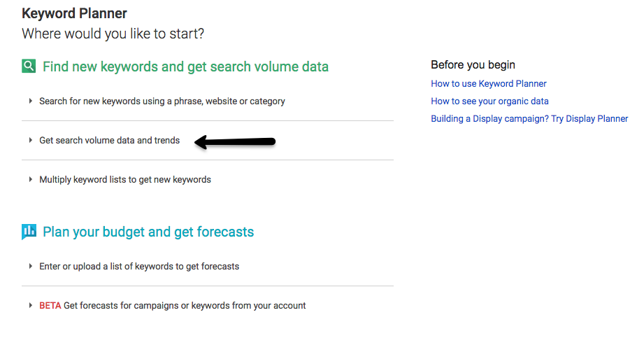Open How to see your organic data
The image size is (644, 350).
click(489, 101)
